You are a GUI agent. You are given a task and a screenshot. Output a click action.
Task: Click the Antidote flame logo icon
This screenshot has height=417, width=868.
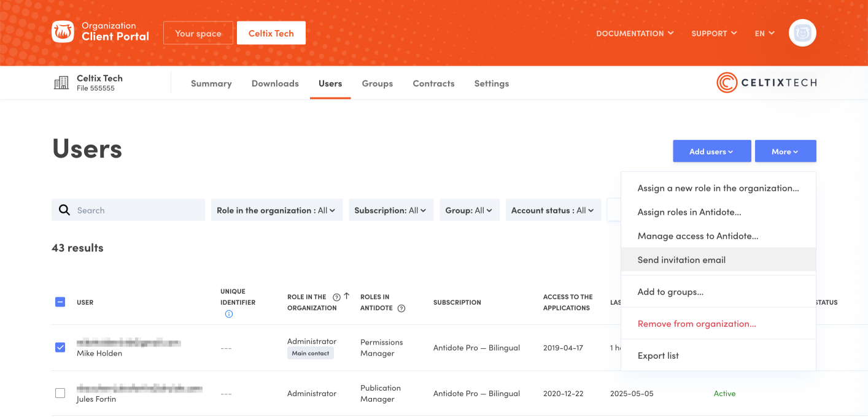(x=63, y=32)
